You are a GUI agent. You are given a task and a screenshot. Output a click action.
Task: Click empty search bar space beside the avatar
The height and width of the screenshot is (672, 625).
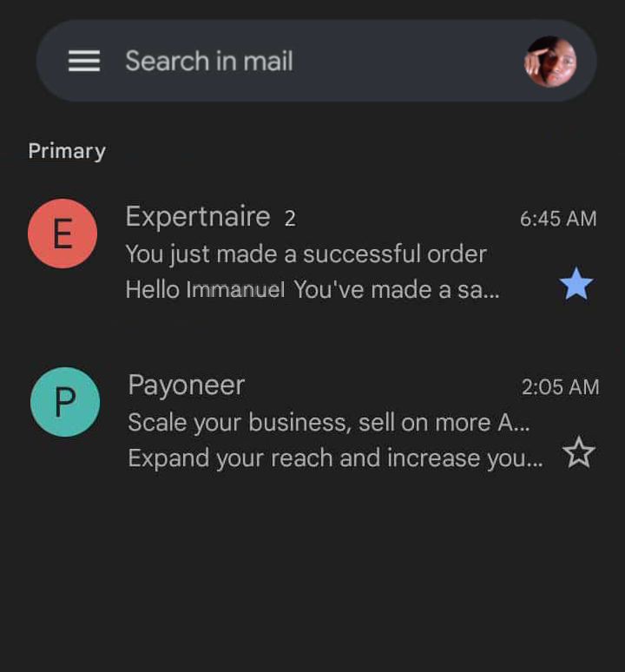pos(408,61)
